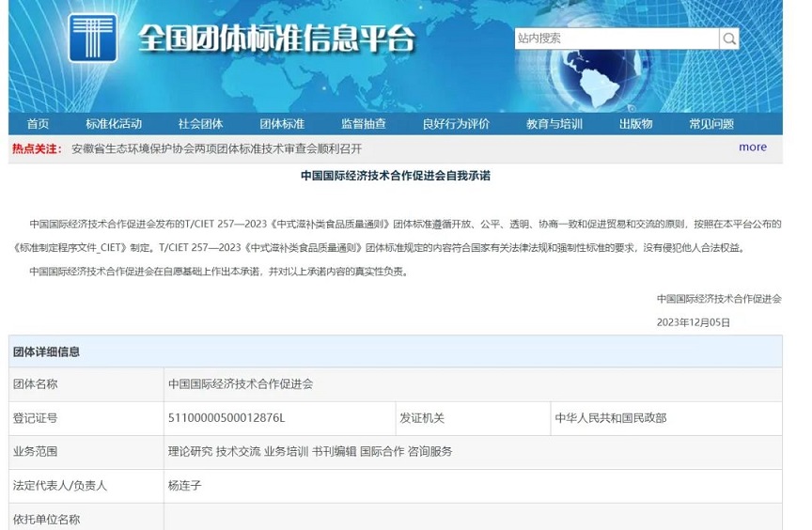Open the 首页 menu item
Image resolution: width=812 pixels, height=530 pixels.
tap(39, 124)
